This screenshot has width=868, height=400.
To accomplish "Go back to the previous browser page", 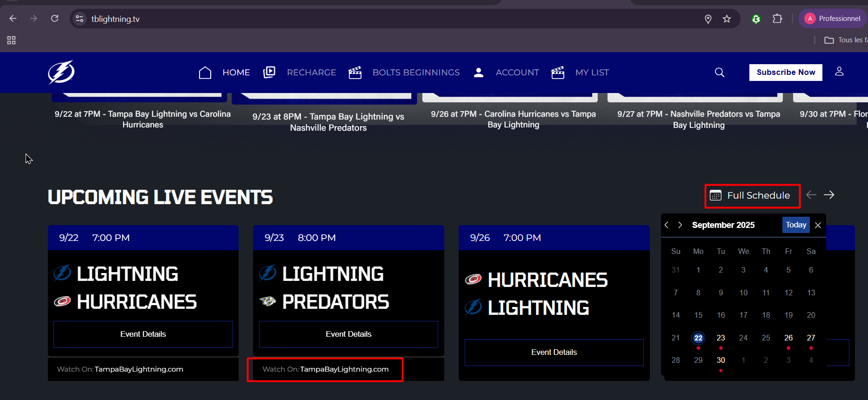I will click(13, 19).
